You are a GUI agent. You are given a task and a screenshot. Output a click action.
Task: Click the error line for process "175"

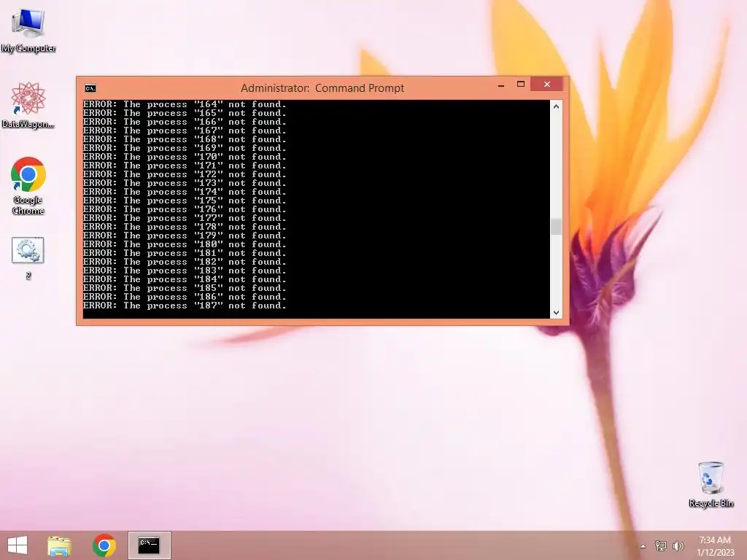(185, 201)
